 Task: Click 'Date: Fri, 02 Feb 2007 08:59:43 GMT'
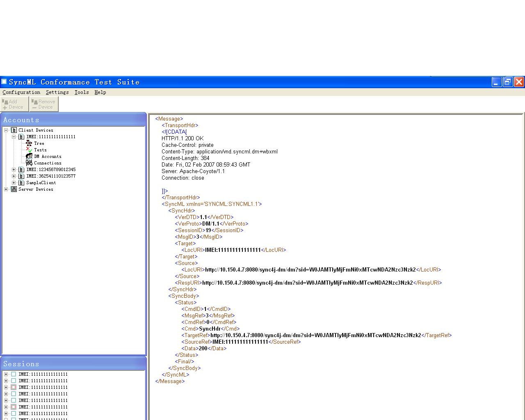(x=206, y=164)
